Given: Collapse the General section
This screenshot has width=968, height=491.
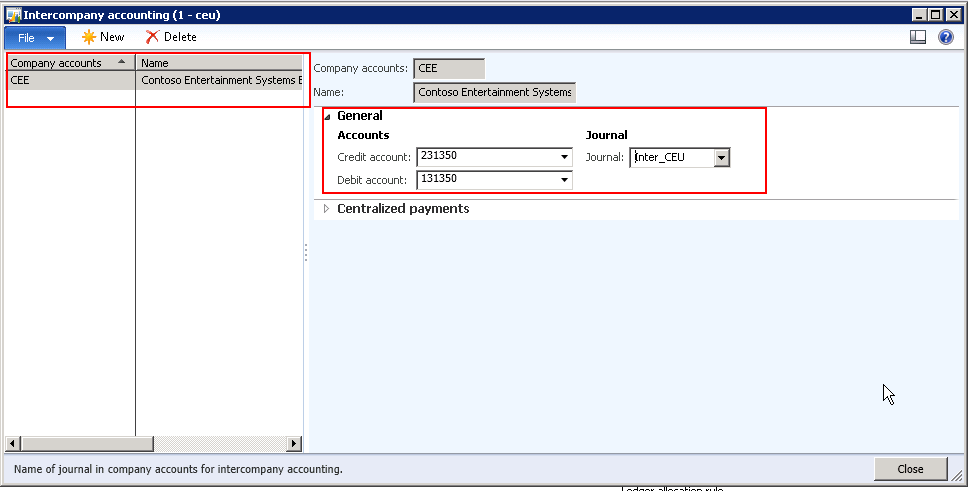Looking at the screenshot, I should [327, 116].
